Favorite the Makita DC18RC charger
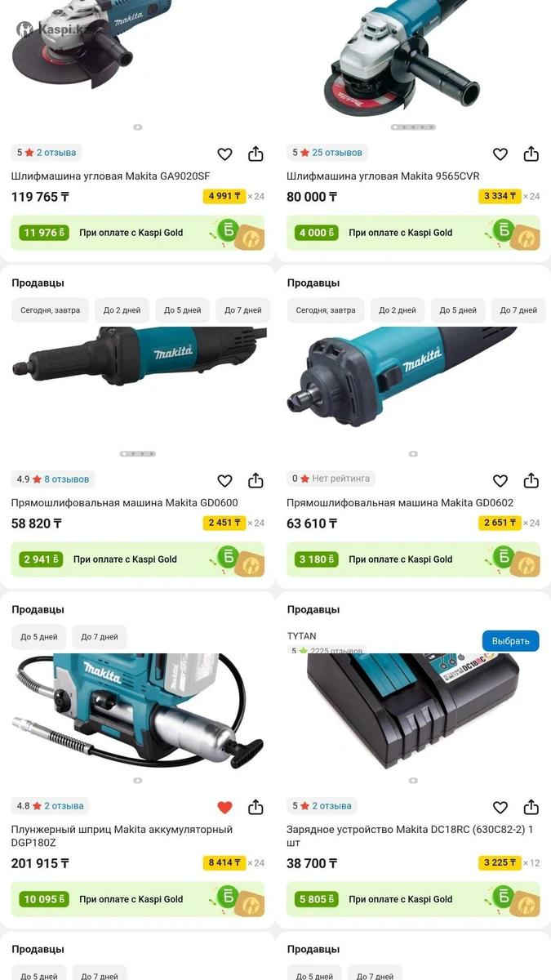 500,807
